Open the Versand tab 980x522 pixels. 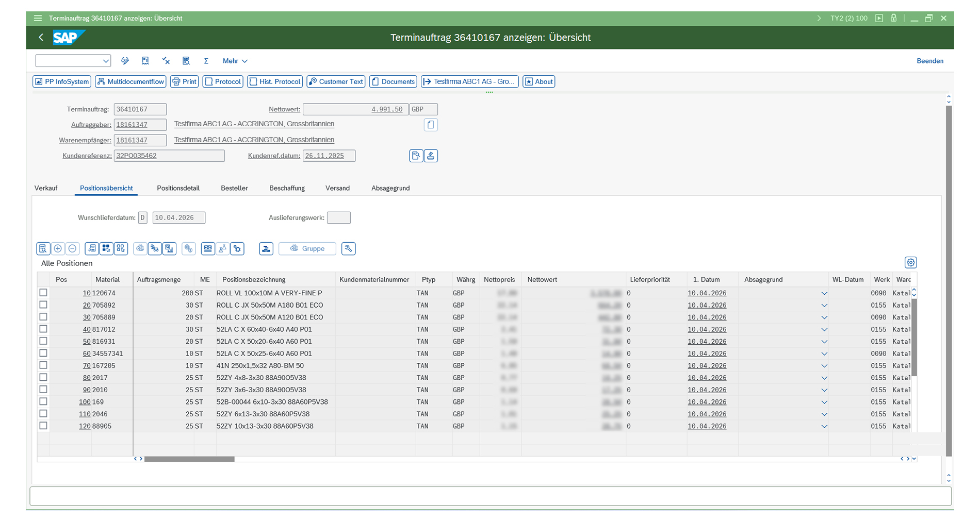click(x=338, y=188)
